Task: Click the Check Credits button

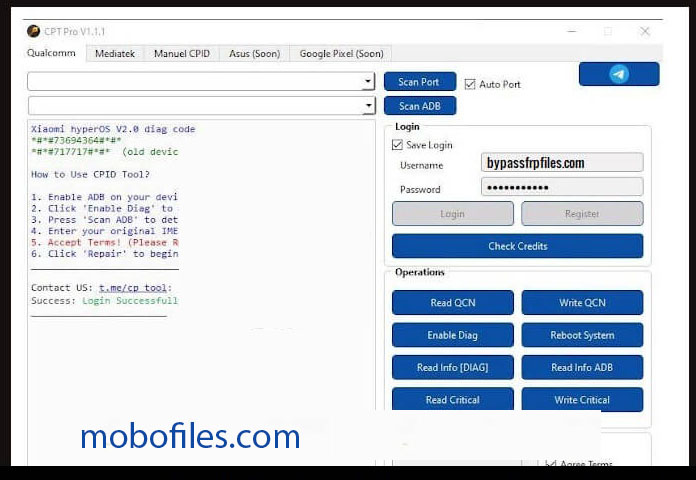Action: (518, 246)
